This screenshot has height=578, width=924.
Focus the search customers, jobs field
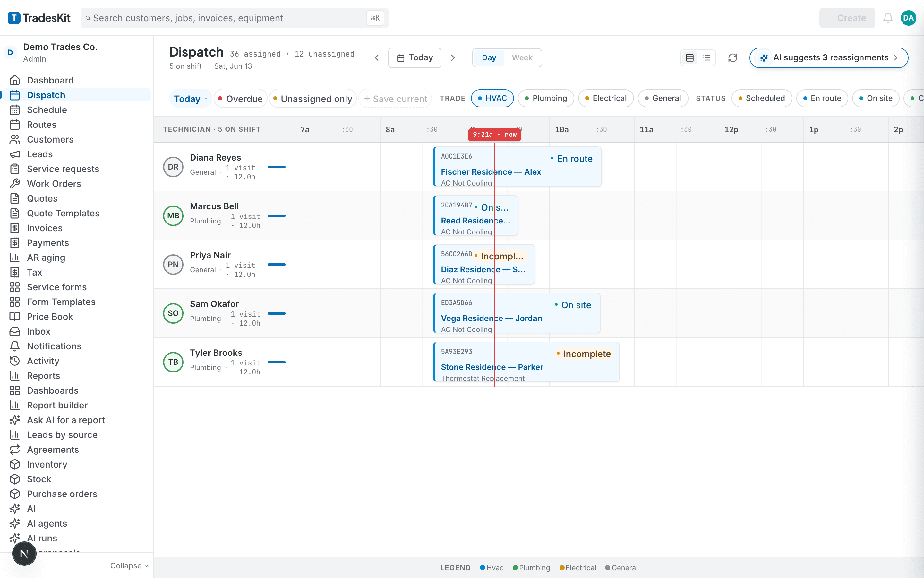(235, 18)
